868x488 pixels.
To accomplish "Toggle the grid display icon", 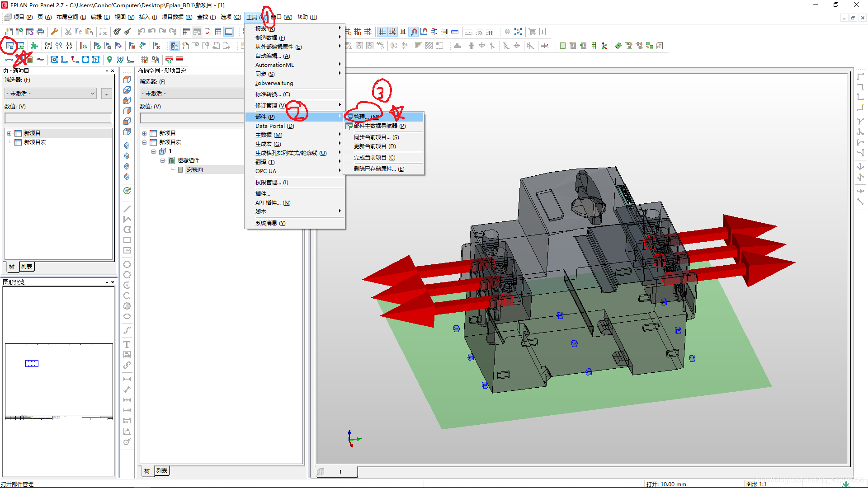I will (382, 32).
